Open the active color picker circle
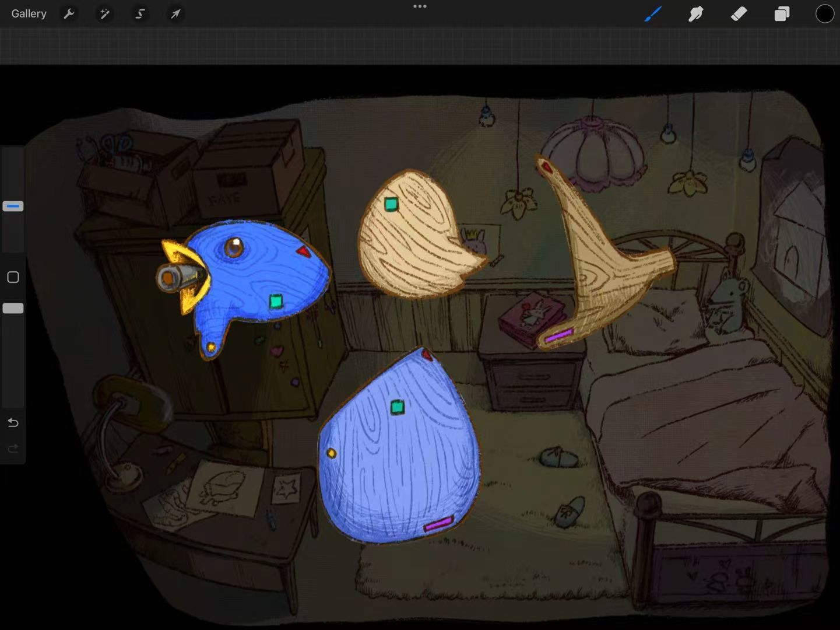This screenshot has width=840, height=630. [x=825, y=13]
